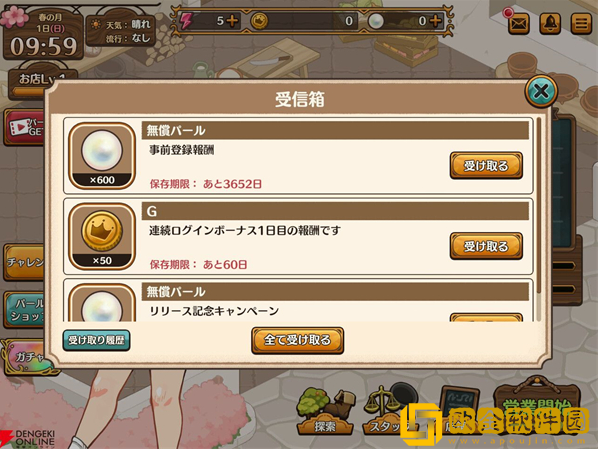Click the gold crown coin counter

(x=304, y=21)
